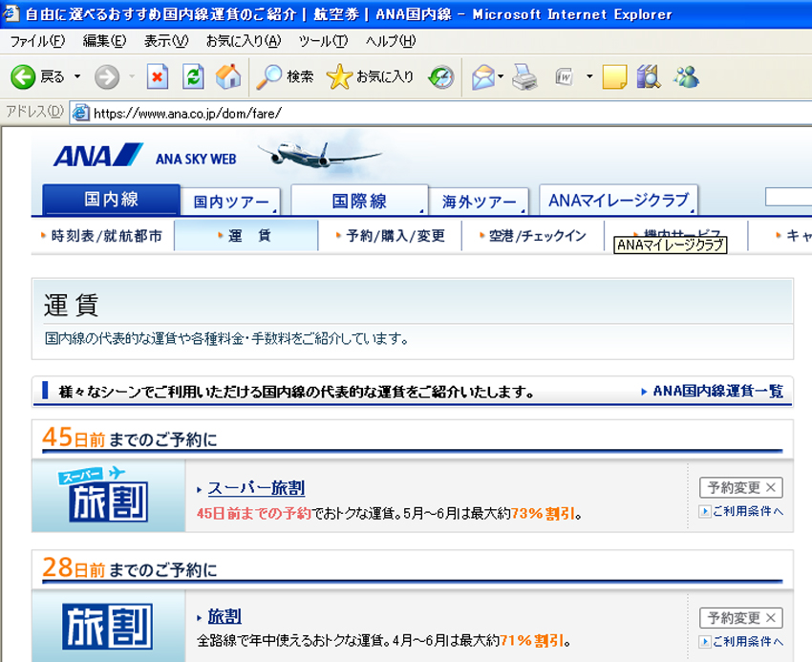Open the ANAマイレージクラブ tab
This screenshot has height=662, width=812.
pos(618,200)
